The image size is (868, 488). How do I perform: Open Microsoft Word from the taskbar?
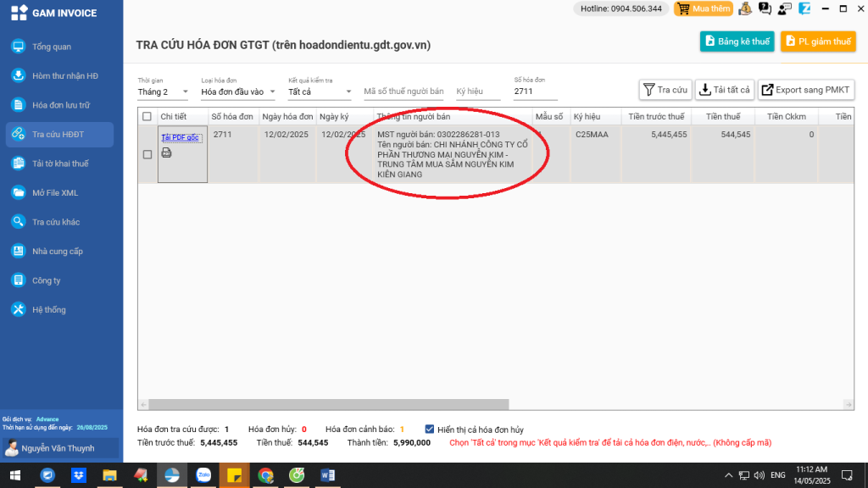(x=328, y=475)
